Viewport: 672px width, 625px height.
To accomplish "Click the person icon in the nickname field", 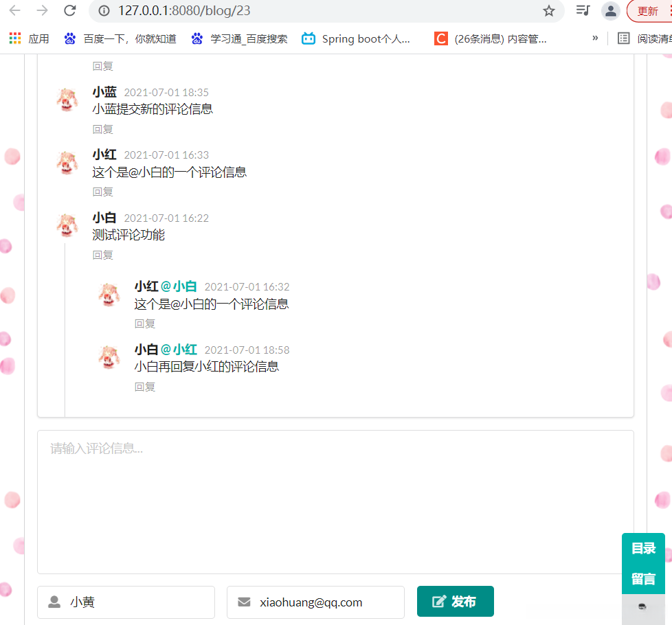I will click(x=54, y=602).
